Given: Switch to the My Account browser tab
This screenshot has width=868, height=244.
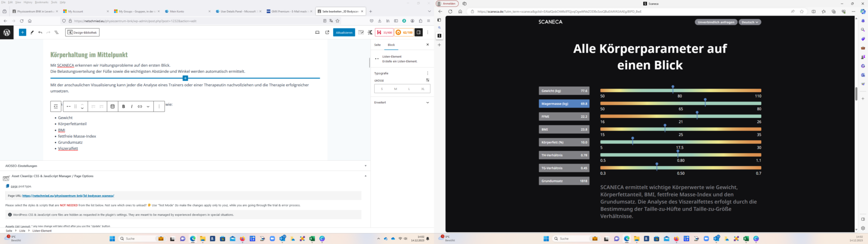Looking at the screenshot, I should click(x=86, y=11).
